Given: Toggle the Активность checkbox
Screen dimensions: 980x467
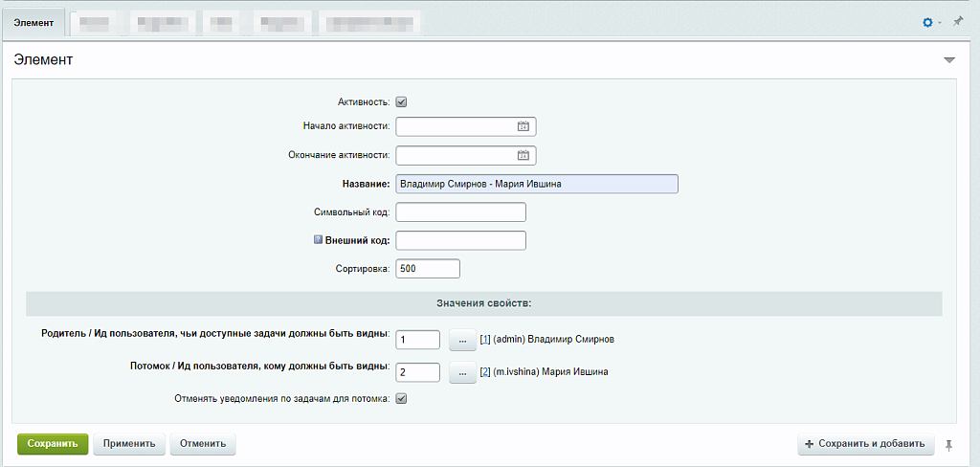Looking at the screenshot, I should (x=402, y=101).
